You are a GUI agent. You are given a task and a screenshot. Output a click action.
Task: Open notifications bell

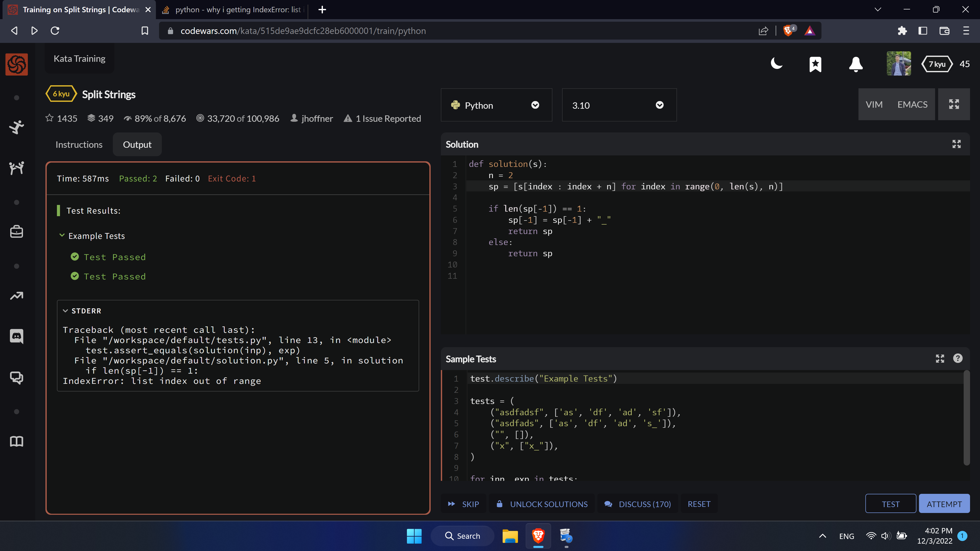(x=856, y=64)
